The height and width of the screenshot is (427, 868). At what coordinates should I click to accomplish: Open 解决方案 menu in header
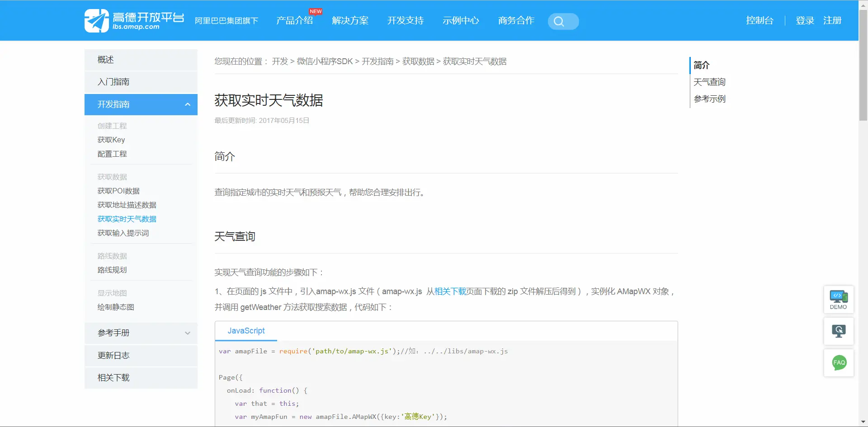(x=350, y=20)
